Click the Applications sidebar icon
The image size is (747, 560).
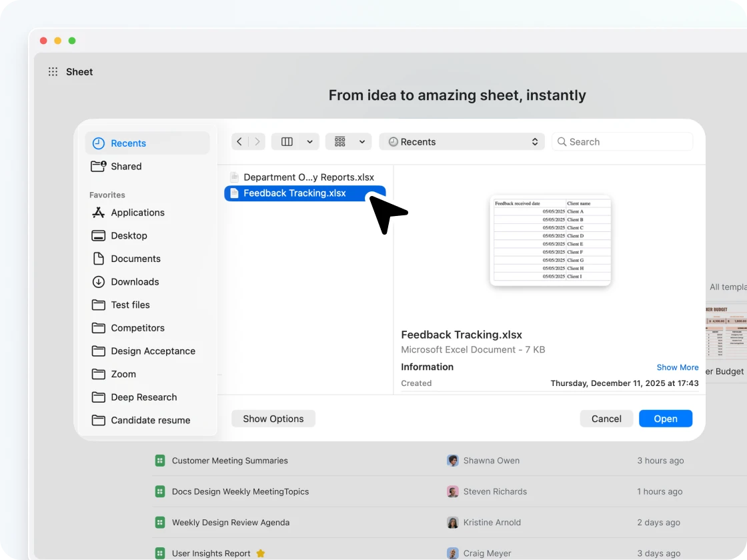[x=99, y=213]
